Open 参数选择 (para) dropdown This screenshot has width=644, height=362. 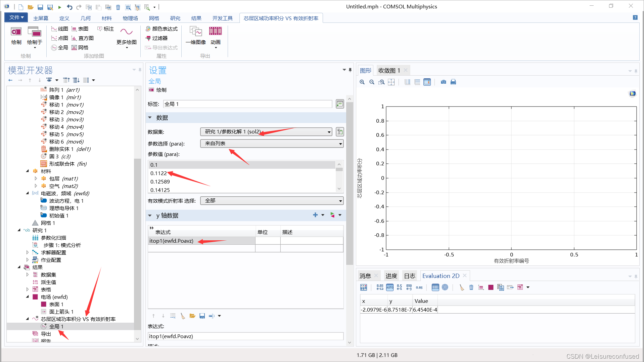[272, 144]
